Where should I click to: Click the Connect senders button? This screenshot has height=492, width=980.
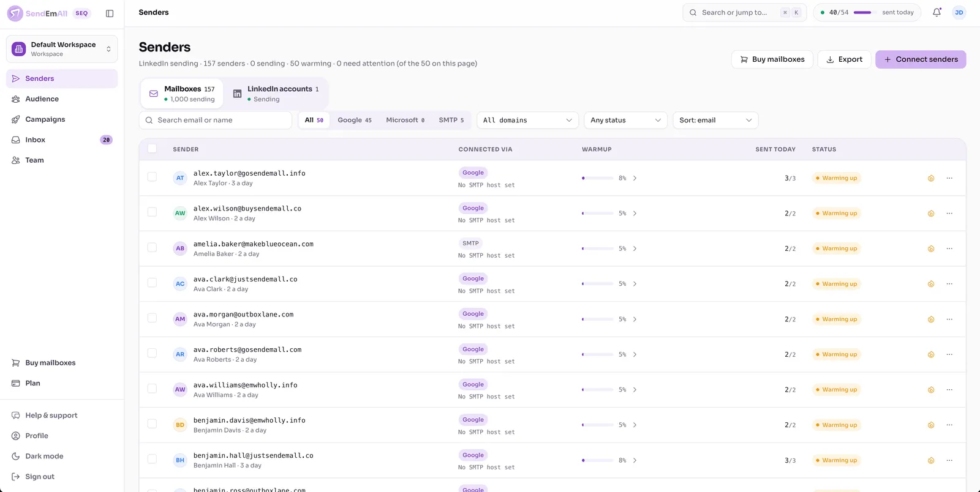click(921, 59)
